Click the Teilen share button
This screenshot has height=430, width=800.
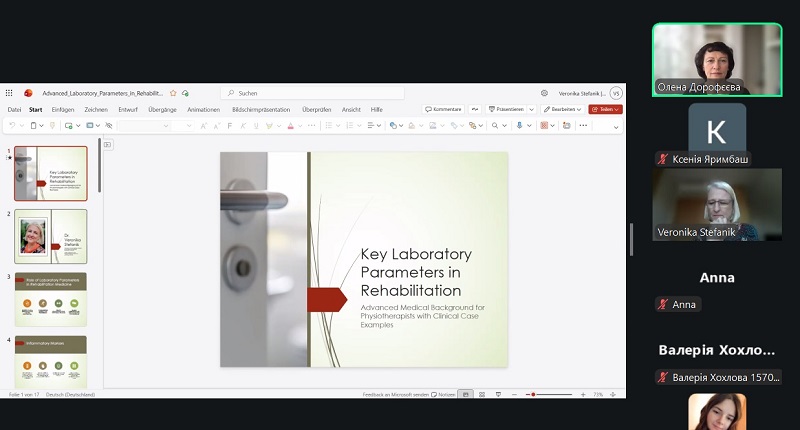click(x=605, y=109)
